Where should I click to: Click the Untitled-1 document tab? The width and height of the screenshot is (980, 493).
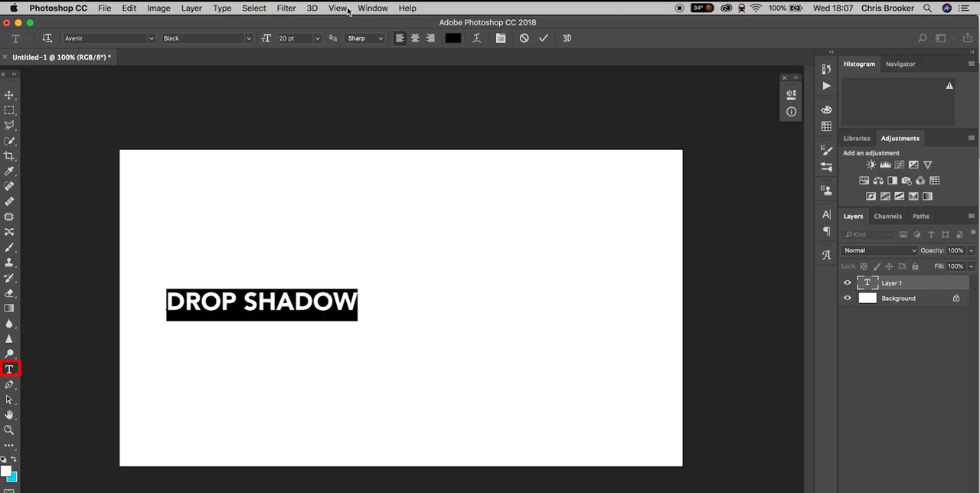pos(61,57)
